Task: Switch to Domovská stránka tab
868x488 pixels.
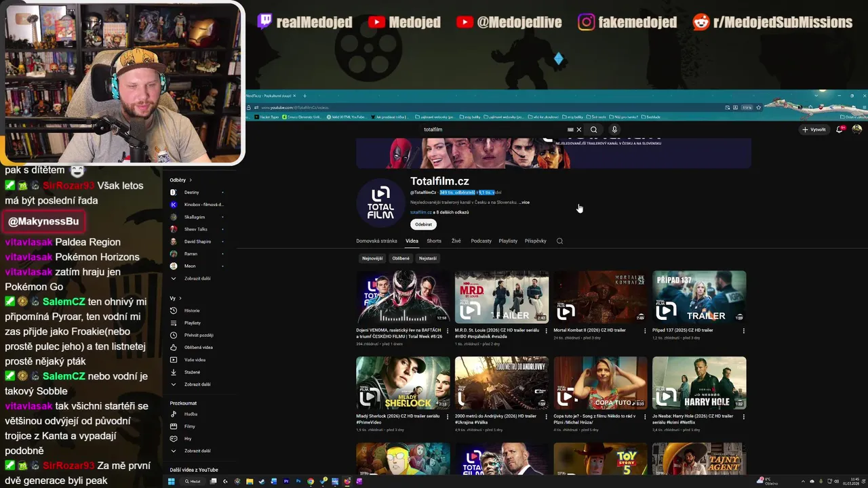Action: pyautogui.click(x=376, y=241)
